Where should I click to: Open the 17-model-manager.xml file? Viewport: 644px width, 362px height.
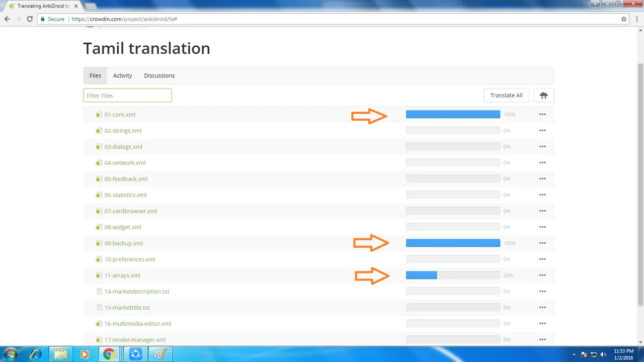coord(135,340)
